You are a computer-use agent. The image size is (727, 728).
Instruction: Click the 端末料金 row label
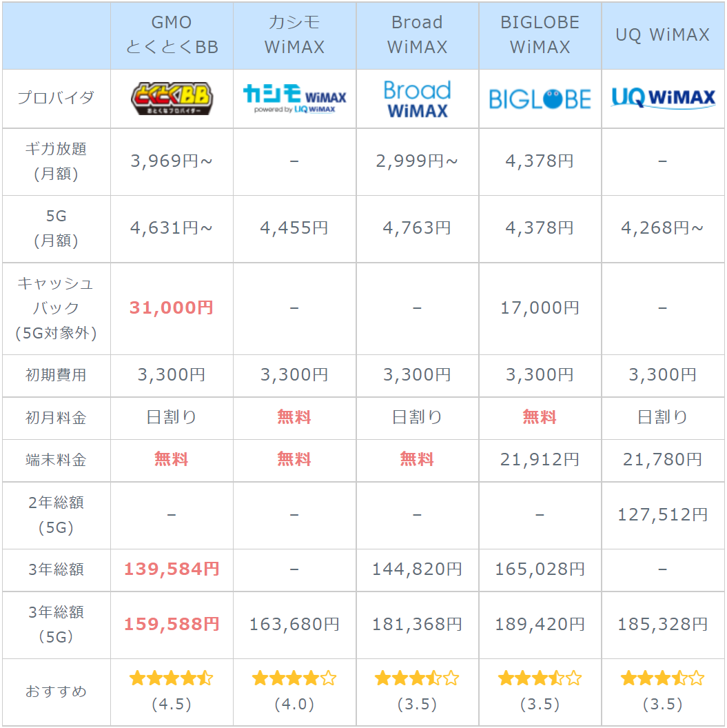[56, 460]
